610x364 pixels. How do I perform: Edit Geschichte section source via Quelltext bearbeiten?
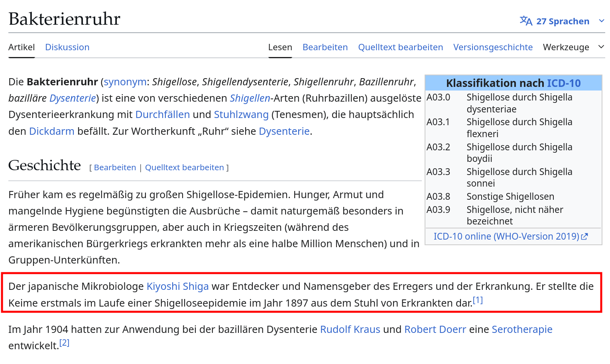[x=185, y=167]
